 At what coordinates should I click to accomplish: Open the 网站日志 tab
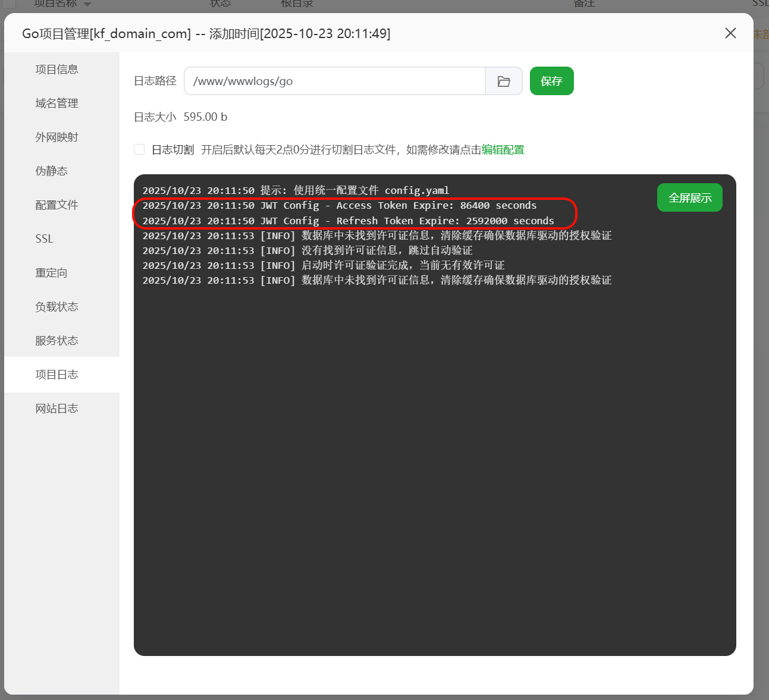point(57,409)
